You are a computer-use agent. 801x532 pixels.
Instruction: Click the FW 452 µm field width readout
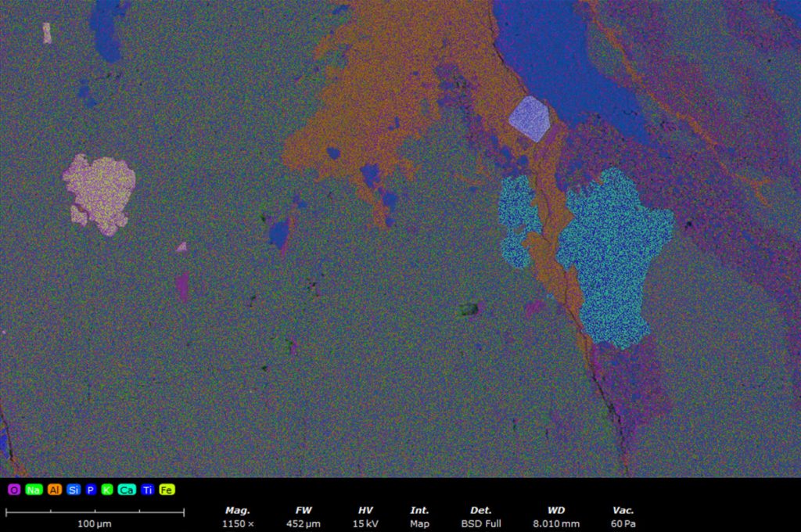[x=304, y=516]
